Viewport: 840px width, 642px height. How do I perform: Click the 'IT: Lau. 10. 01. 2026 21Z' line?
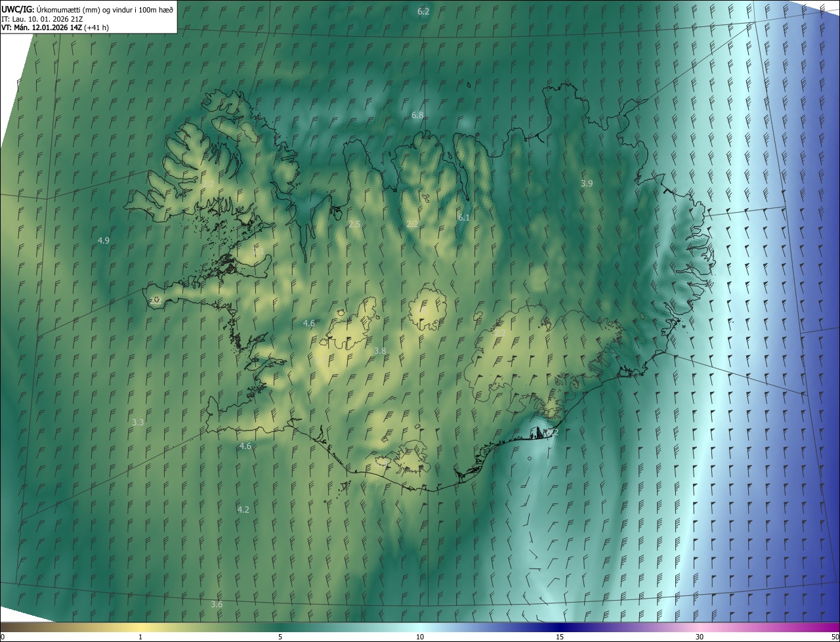pyautogui.click(x=42, y=19)
